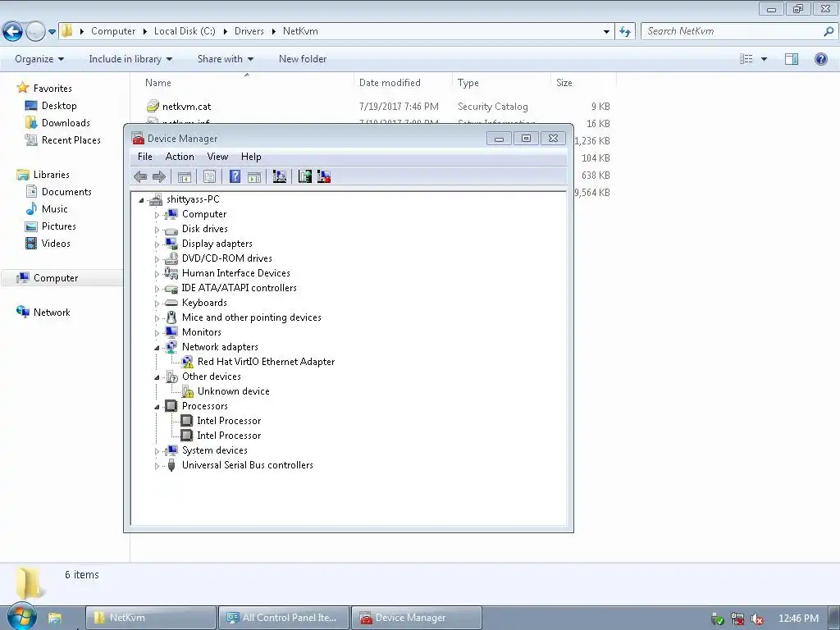Viewport: 840px width, 630px height.
Task: Open the Action menu in Device Manager
Action: point(180,157)
